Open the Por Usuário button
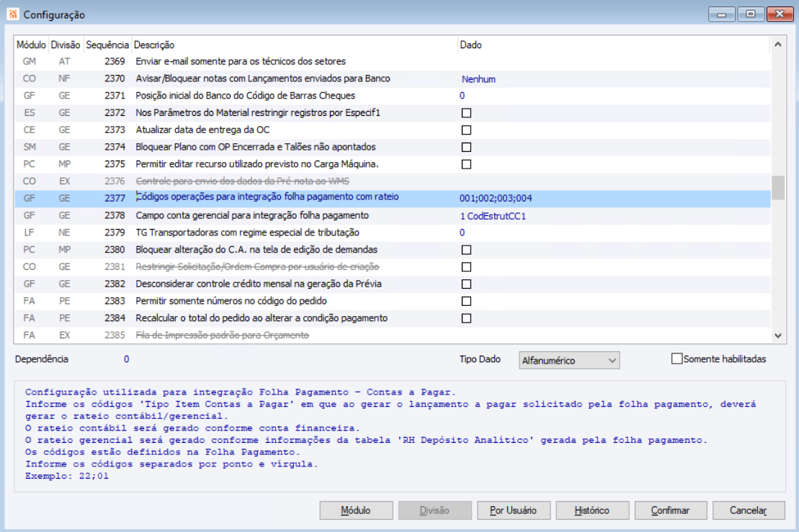Viewport: 799px width, 532px height. pyautogui.click(x=514, y=510)
